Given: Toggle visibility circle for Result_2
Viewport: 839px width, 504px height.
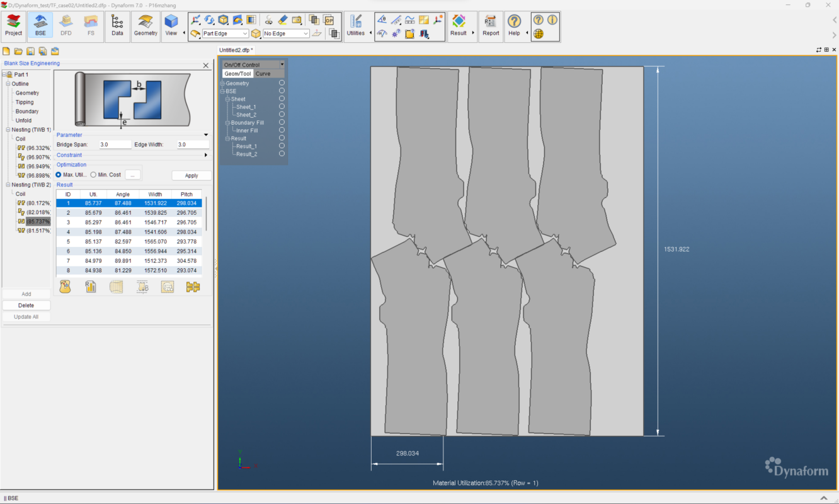Looking at the screenshot, I should pos(282,154).
